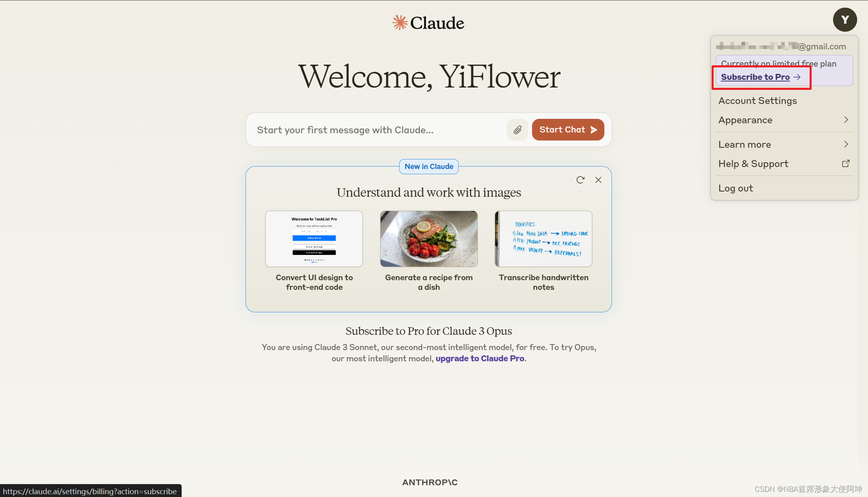Click the attachment paperclip icon
Image resolution: width=868 pixels, height=497 pixels.
(x=517, y=130)
